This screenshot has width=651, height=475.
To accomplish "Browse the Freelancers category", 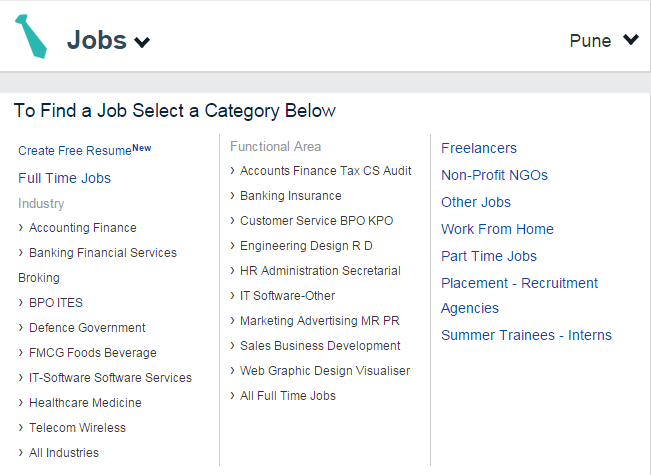I will [x=479, y=148].
